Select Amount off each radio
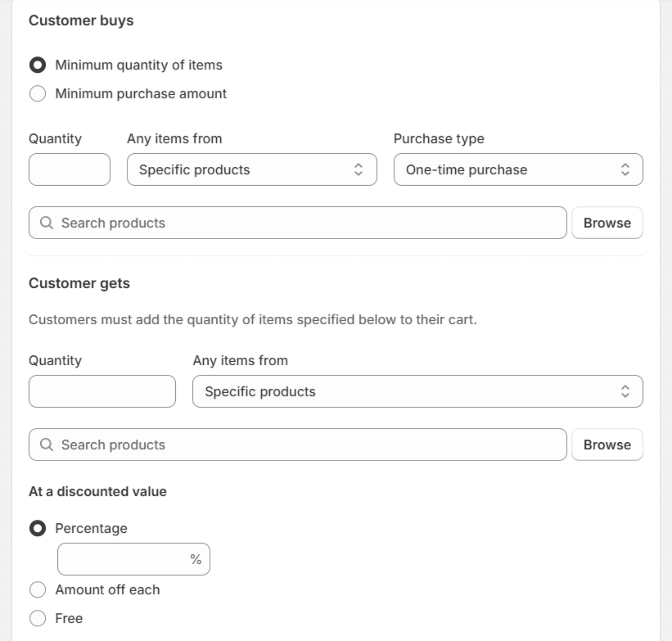The width and height of the screenshot is (672, 641). [38, 590]
